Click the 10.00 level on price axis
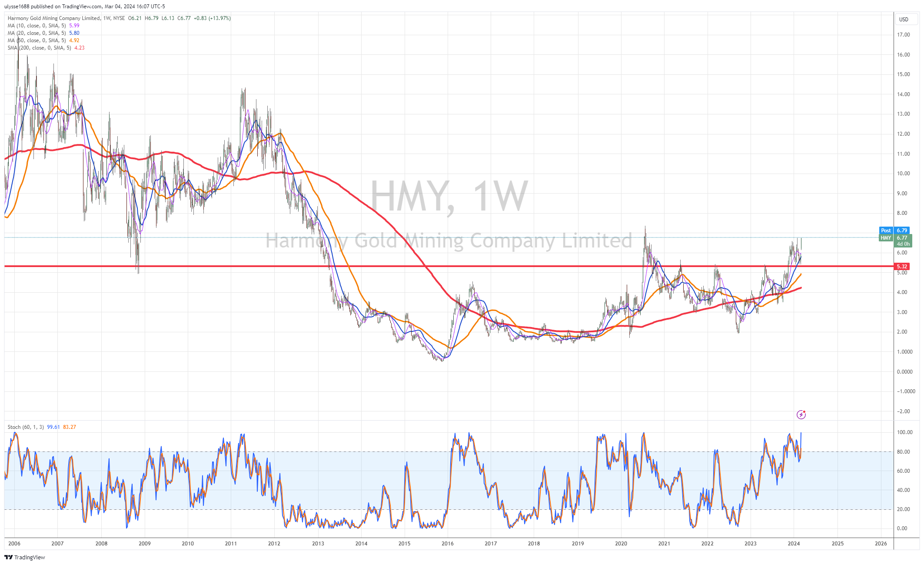The image size is (924, 565). point(903,174)
